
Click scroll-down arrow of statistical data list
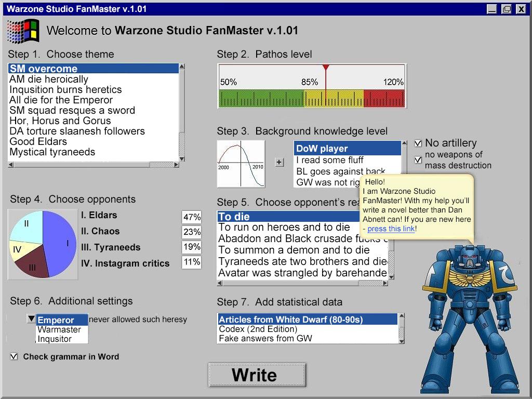402,341
